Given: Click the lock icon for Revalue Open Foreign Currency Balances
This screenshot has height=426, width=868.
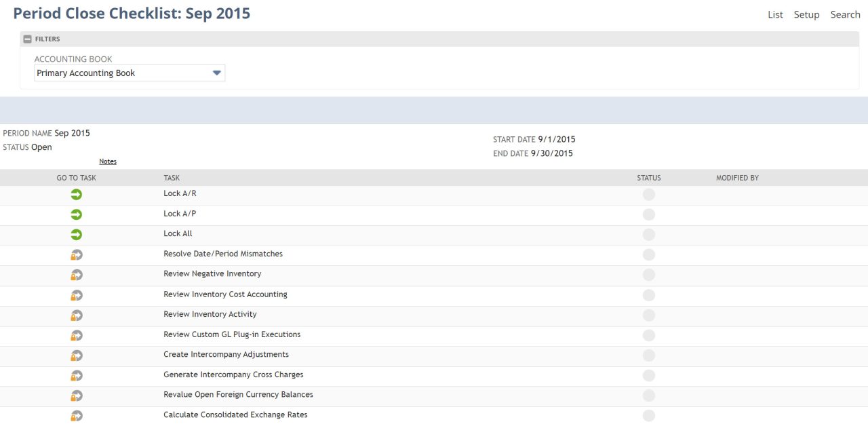Looking at the screenshot, I should [x=76, y=395].
